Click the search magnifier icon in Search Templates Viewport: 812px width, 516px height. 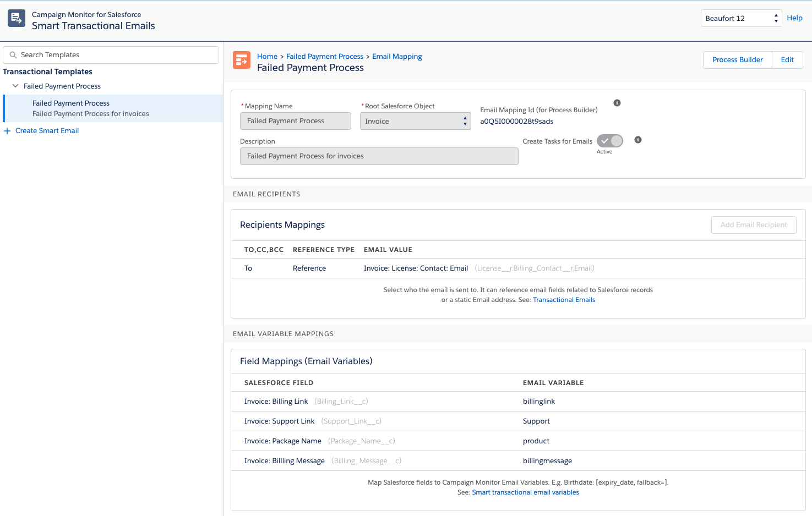(13, 55)
